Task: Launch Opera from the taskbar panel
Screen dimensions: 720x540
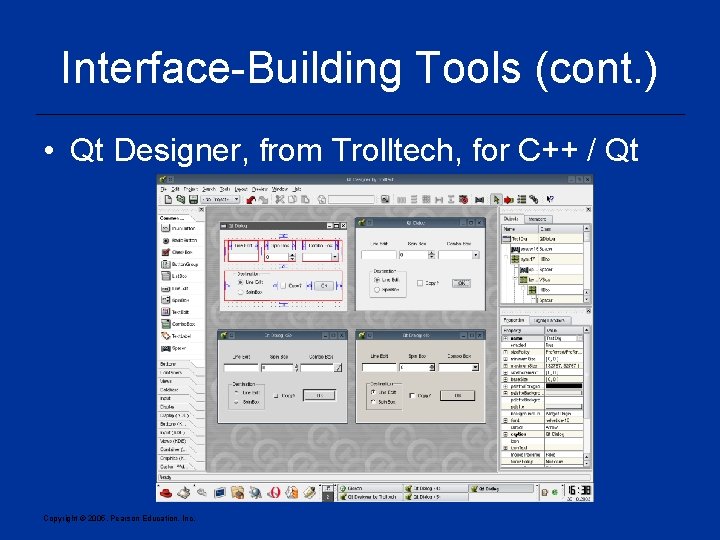Action: click(274, 493)
